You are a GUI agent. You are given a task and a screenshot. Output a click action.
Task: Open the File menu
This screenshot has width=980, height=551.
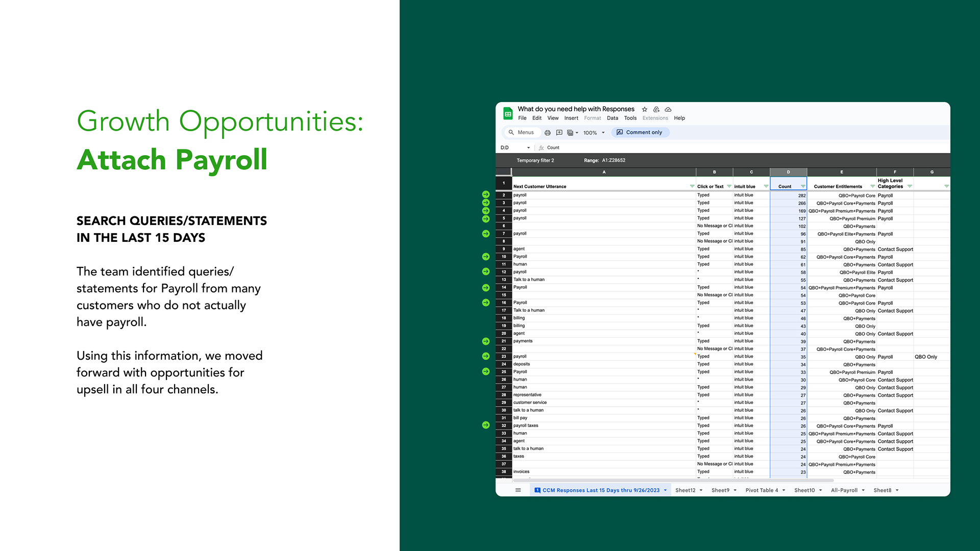pos(522,118)
